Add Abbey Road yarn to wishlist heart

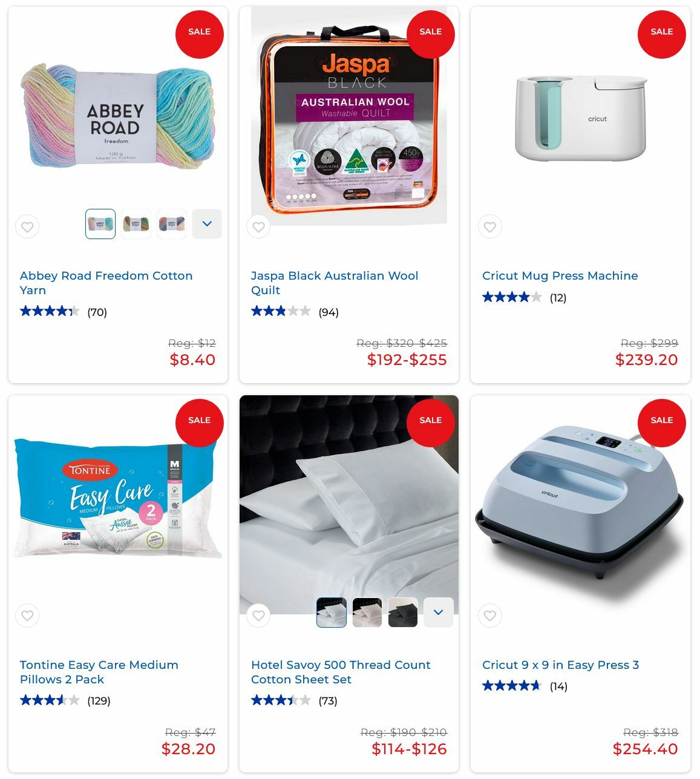(27, 227)
